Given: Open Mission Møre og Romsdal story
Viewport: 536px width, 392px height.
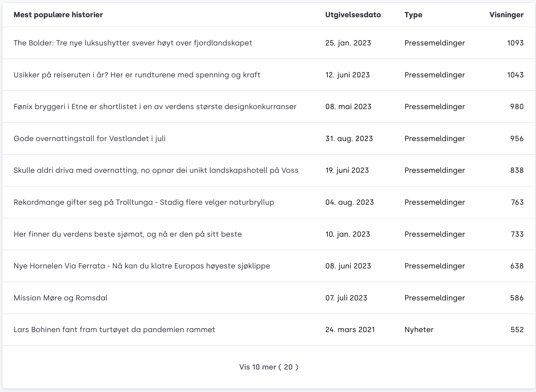Looking at the screenshot, I should [x=61, y=298].
